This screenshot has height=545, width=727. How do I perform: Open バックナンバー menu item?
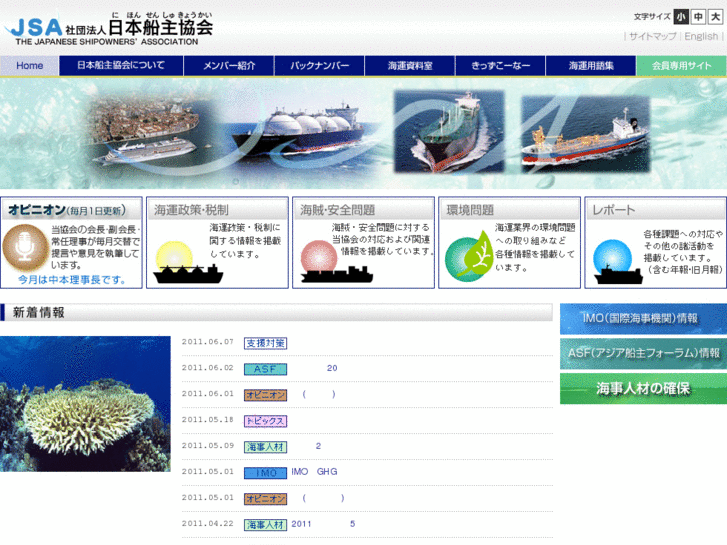tap(319, 66)
